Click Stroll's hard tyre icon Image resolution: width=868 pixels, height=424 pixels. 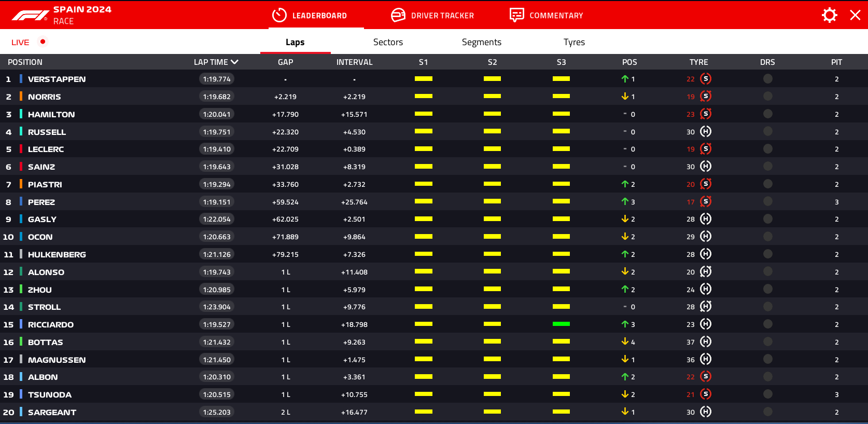[706, 307]
